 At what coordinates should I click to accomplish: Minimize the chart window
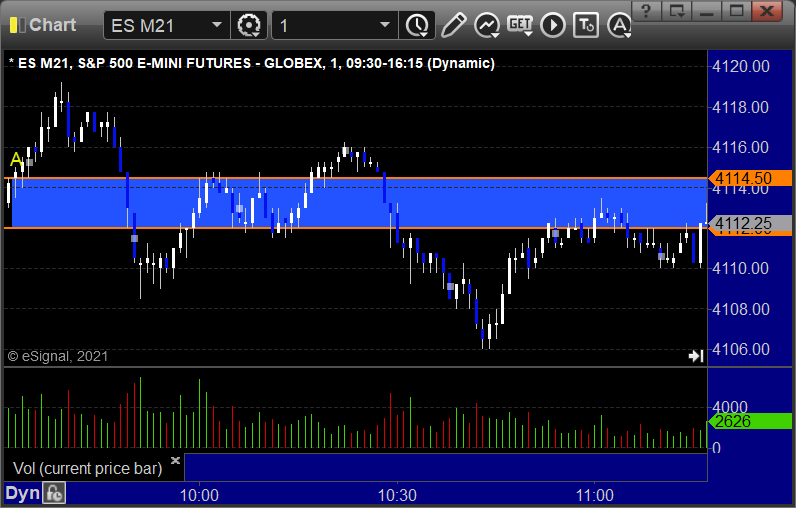pos(707,11)
